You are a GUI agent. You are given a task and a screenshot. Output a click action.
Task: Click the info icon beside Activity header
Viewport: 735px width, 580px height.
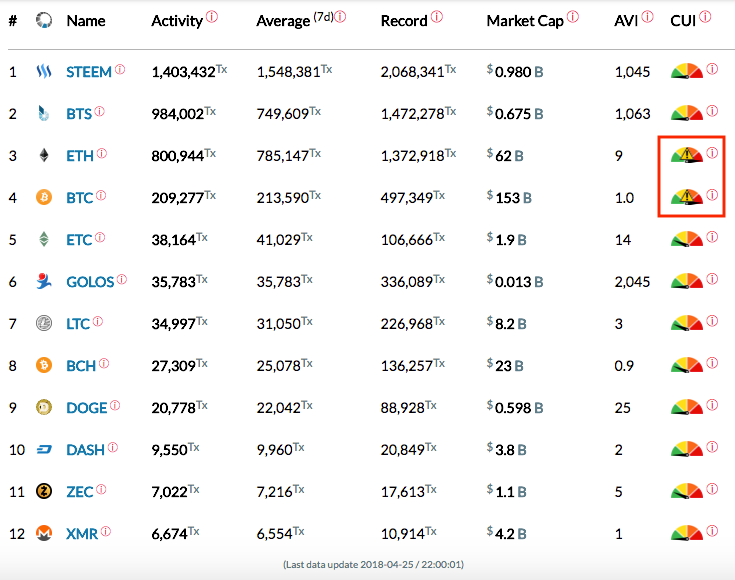click(x=211, y=17)
